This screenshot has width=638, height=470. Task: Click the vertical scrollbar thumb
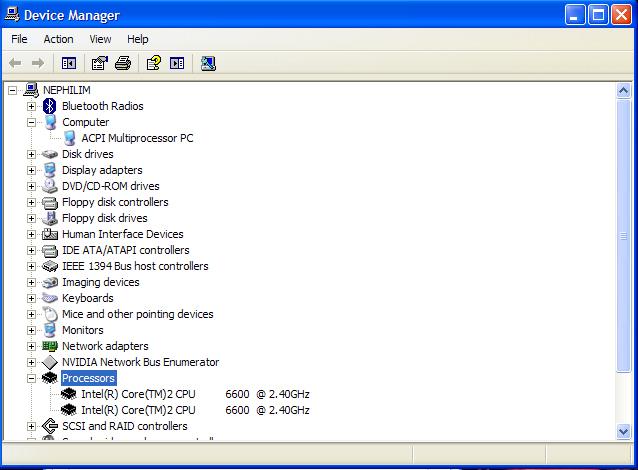623,236
